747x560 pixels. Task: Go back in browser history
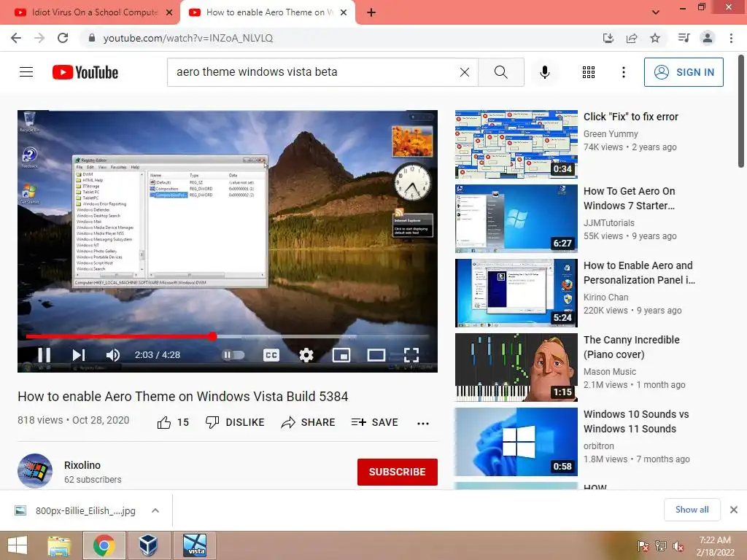click(16, 38)
